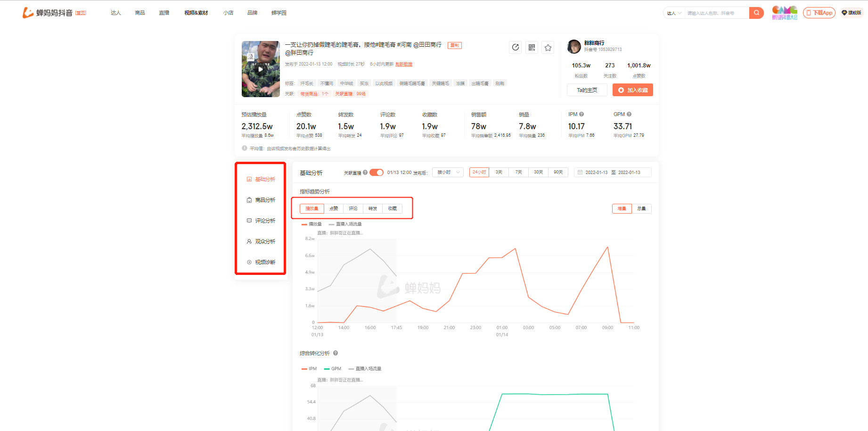Open the 商品 top navigation menu

click(140, 13)
